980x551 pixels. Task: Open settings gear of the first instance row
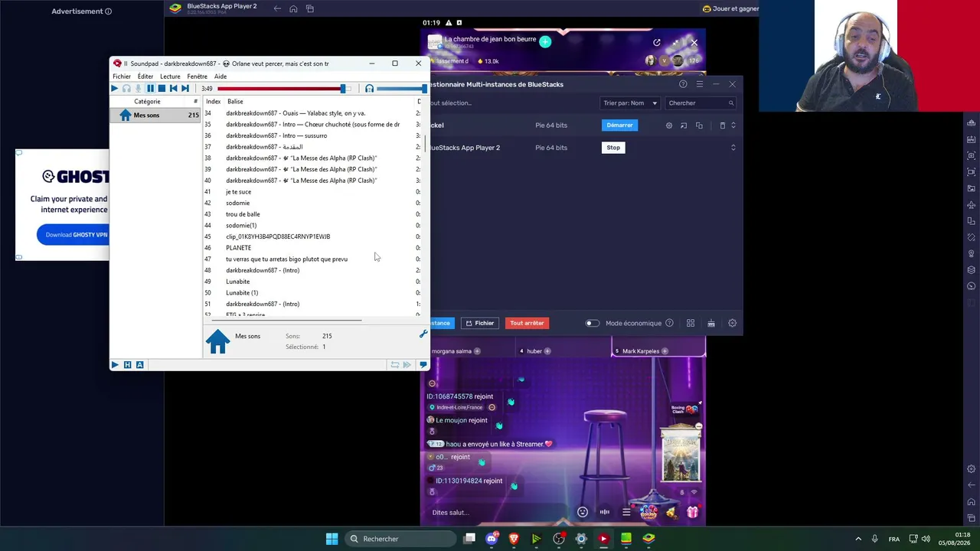point(669,126)
